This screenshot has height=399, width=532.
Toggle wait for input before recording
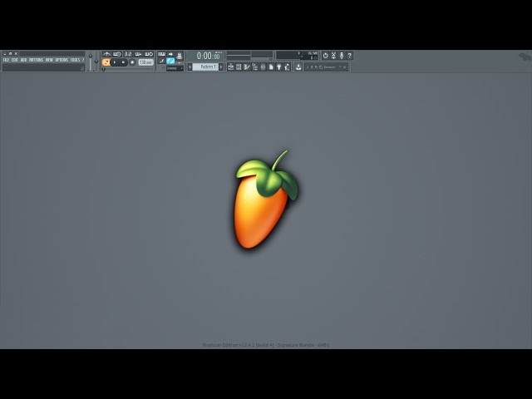click(x=117, y=54)
